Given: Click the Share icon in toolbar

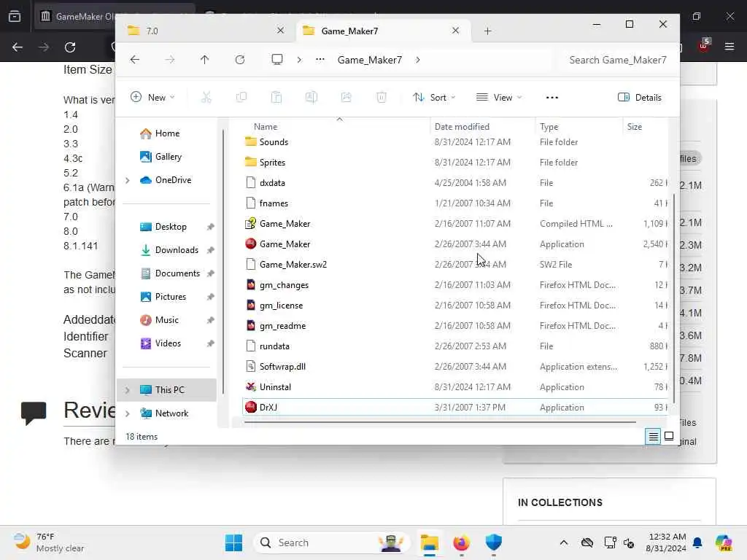Looking at the screenshot, I should (347, 98).
